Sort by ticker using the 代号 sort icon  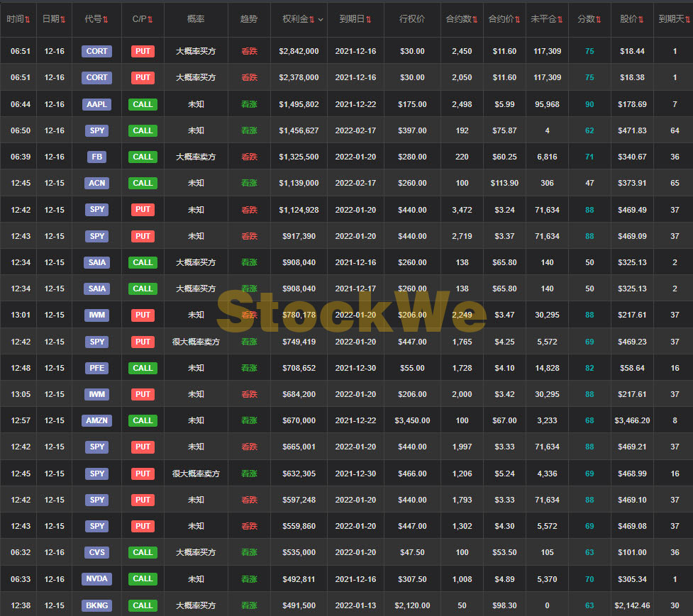pyautogui.click(x=105, y=19)
